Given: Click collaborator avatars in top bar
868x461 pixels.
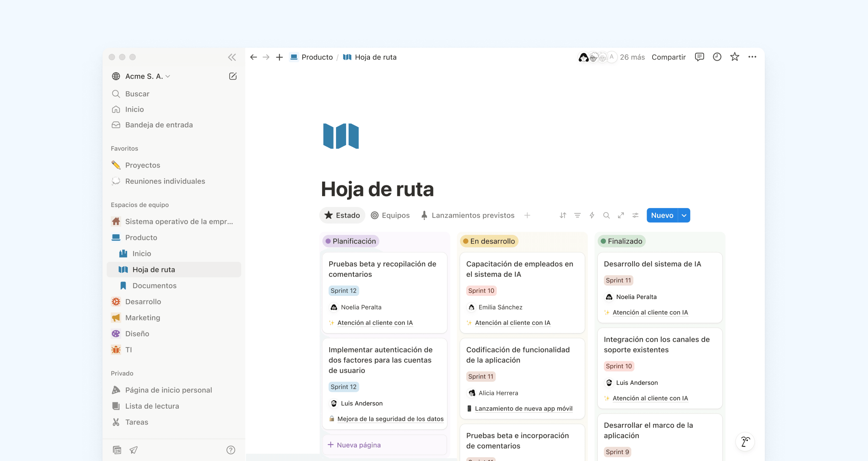Looking at the screenshot, I should pos(597,57).
